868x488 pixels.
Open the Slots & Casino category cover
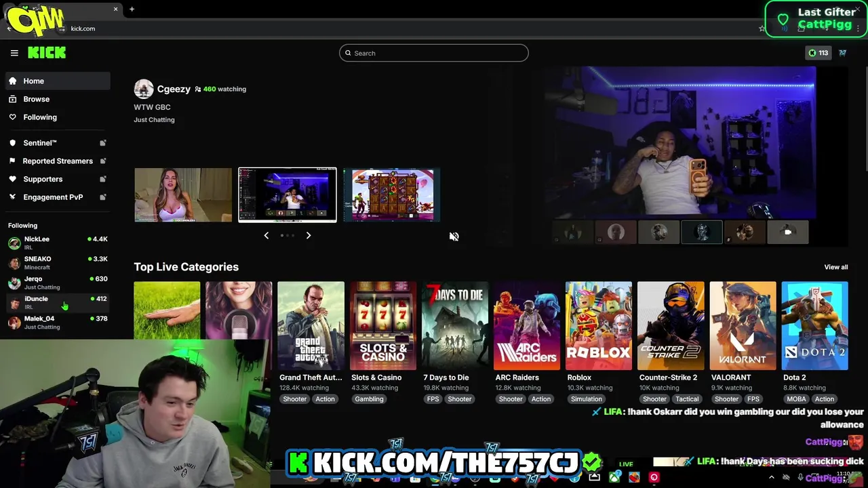pos(383,325)
